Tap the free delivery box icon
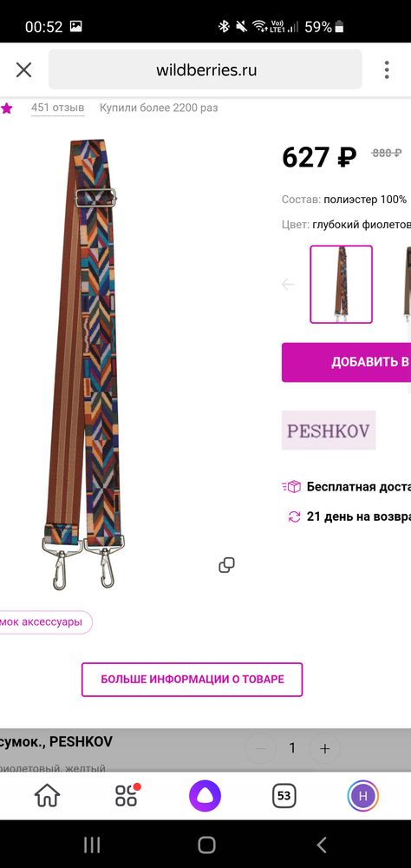 click(291, 487)
